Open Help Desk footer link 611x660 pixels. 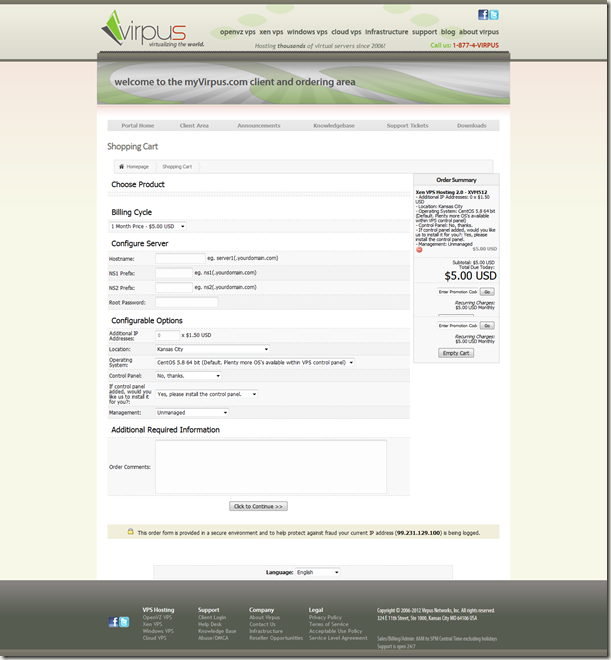tap(210, 624)
